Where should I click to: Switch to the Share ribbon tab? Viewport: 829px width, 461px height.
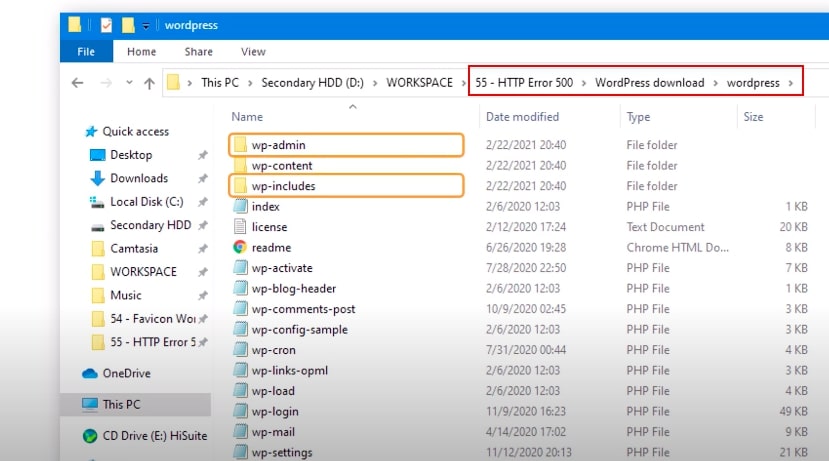198,52
